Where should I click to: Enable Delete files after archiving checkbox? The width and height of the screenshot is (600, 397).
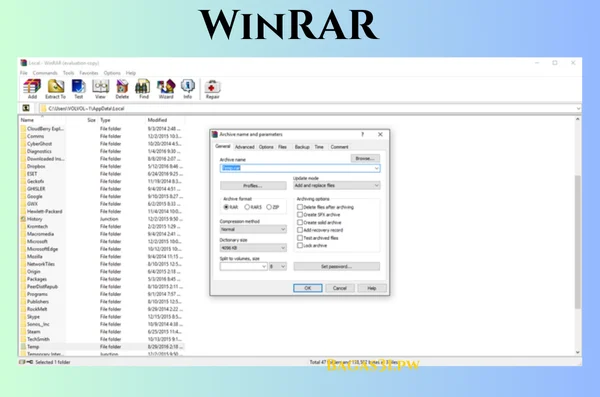(x=300, y=207)
